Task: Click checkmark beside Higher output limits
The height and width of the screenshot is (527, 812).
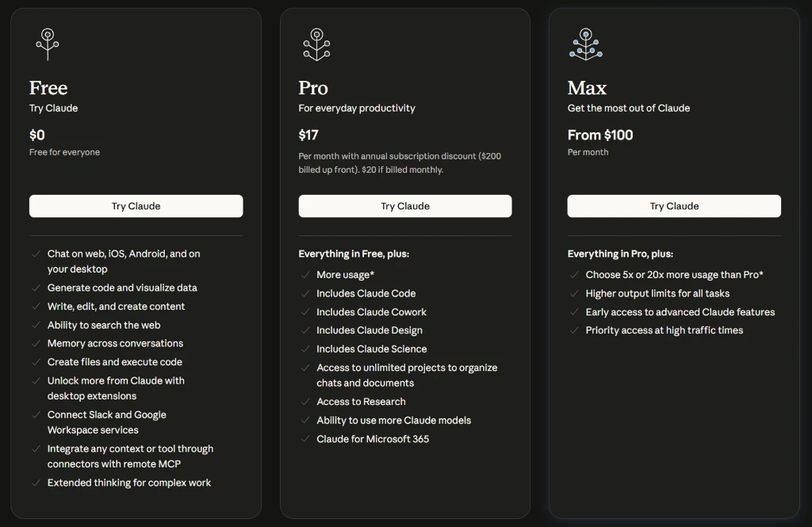Action: pyautogui.click(x=574, y=293)
